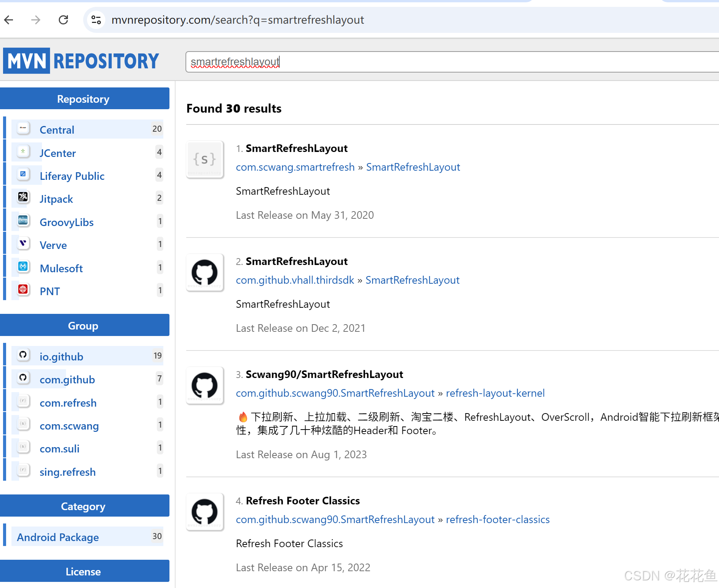This screenshot has height=588, width=719.
Task: Click 'Last Release on Aug 1, 2023'
Action: pos(301,455)
